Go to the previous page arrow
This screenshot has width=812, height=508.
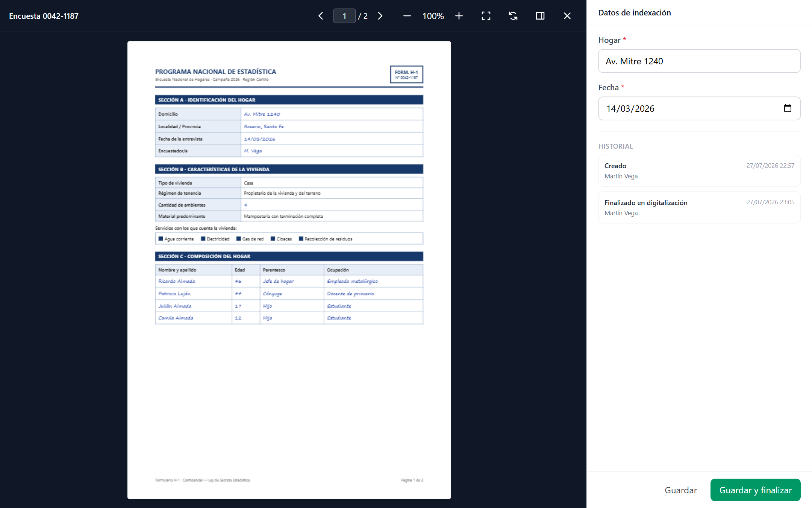click(321, 16)
